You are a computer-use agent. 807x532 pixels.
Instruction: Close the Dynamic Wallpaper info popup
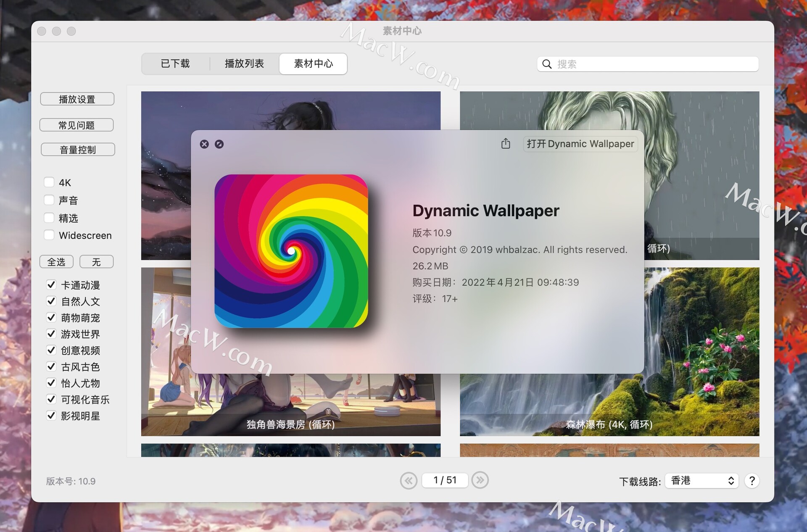(204, 144)
